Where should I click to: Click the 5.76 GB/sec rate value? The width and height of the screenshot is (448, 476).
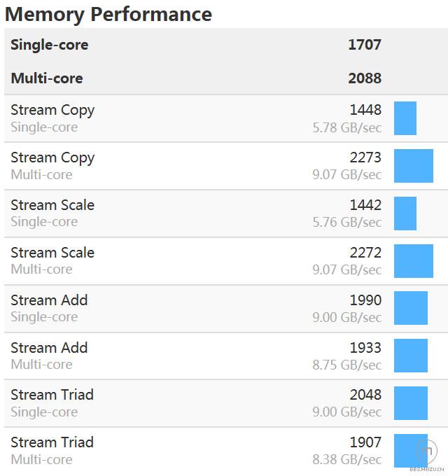click(347, 223)
